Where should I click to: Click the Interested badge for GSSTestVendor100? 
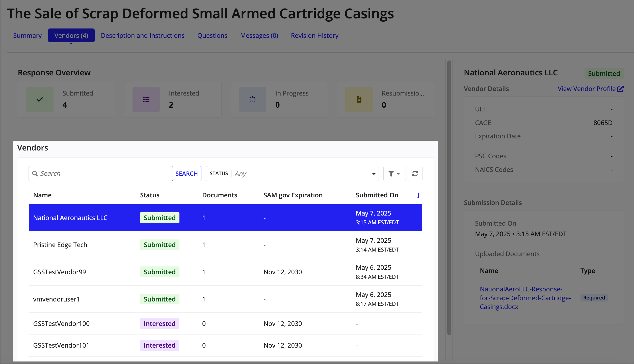tap(160, 324)
